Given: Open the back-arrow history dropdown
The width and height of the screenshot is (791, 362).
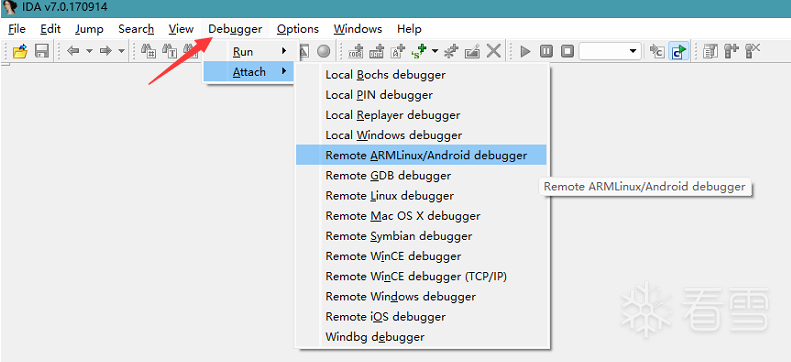Looking at the screenshot, I should tap(89, 51).
